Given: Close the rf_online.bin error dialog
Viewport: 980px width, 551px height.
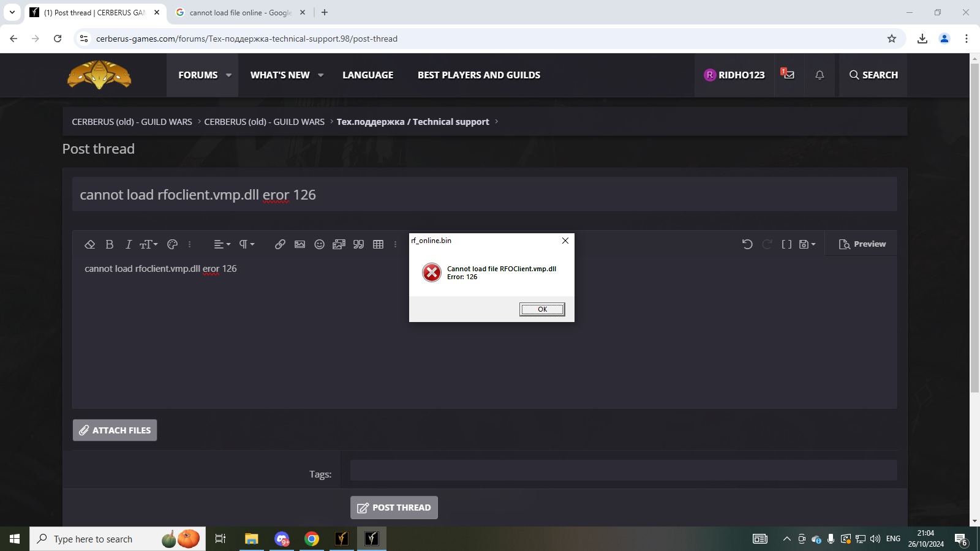Looking at the screenshot, I should coord(565,241).
